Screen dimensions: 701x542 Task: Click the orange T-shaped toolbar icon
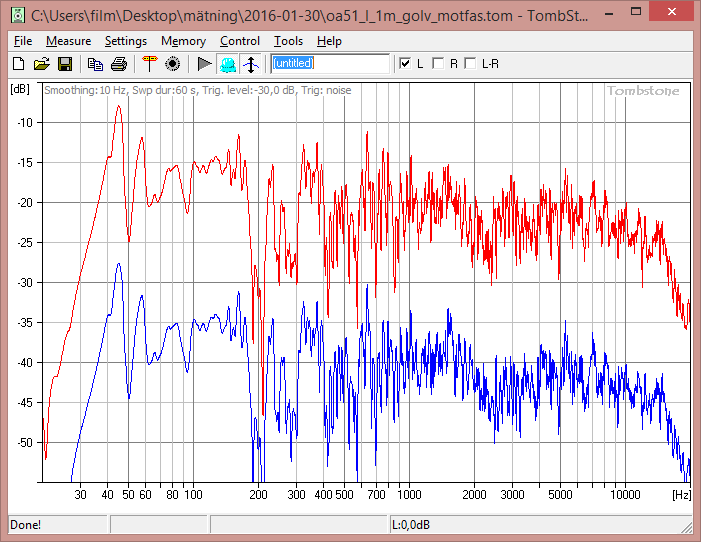pos(149,64)
